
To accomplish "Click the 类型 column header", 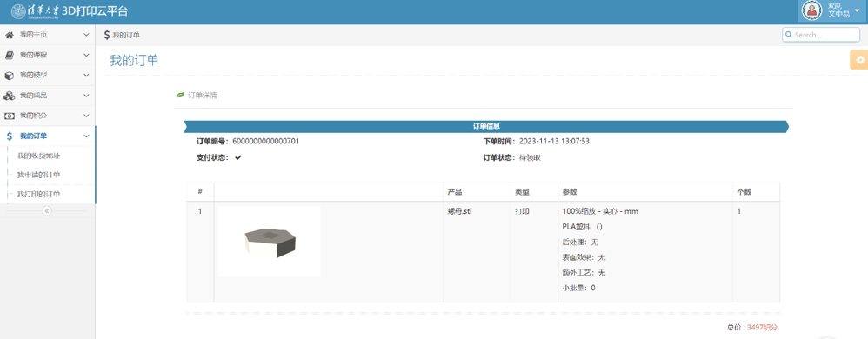I will [522, 192].
